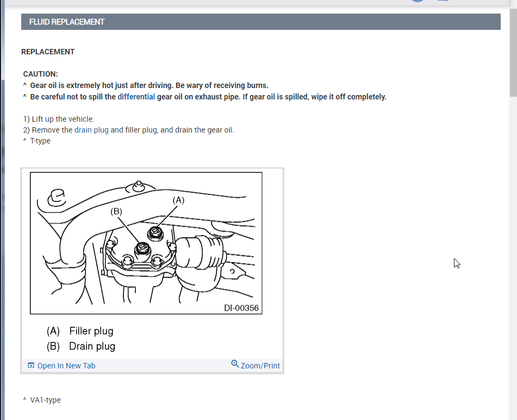The image size is (517, 420).
Task: Click the T-type bullet text
Action: click(x=40, y=141)
